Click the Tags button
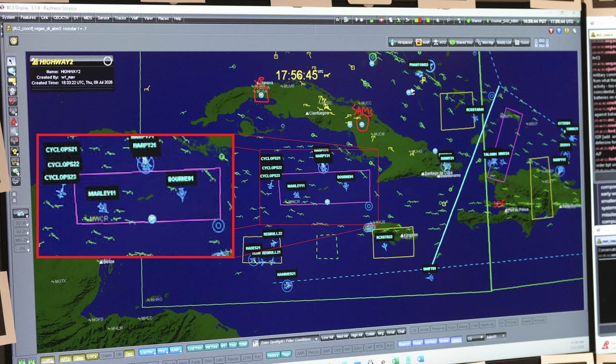This screenshot has width=616, height=364. [286, 354]
